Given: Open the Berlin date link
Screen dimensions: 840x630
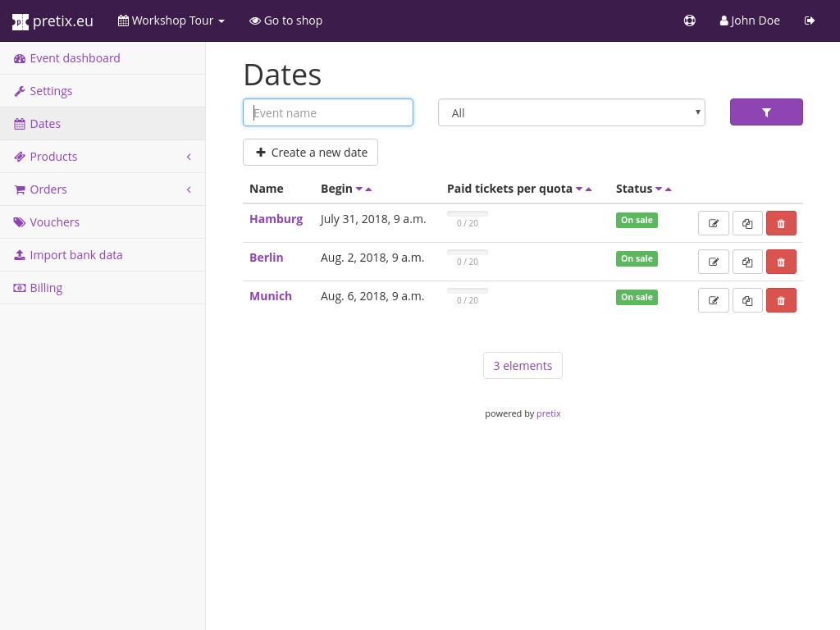Looking at the screenshot, I should click(267, 258).
